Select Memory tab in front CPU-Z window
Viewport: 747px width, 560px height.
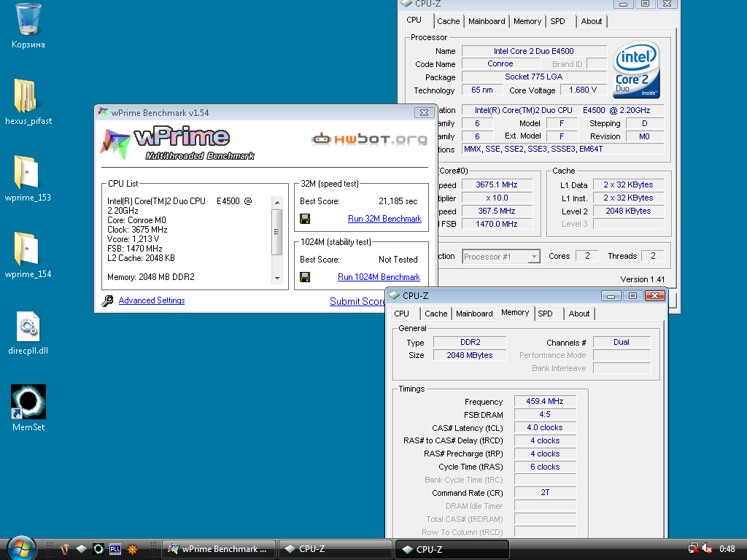(x=515, y=312)
